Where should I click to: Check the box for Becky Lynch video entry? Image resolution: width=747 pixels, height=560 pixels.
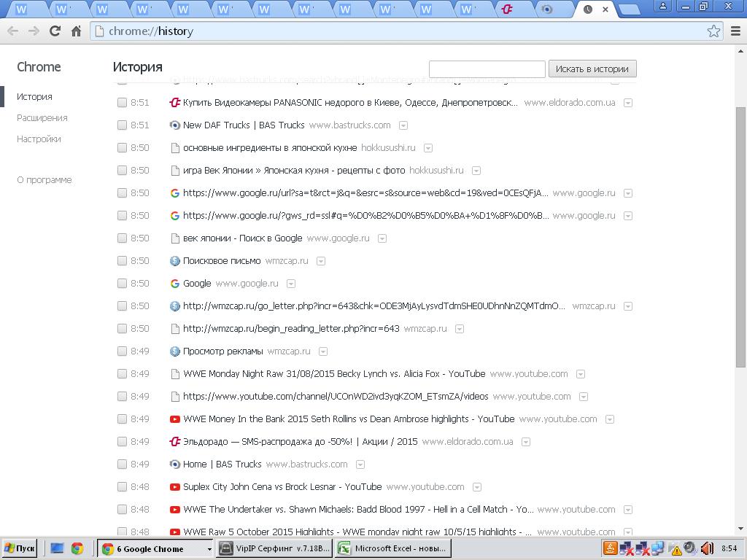tap(122, 374)
